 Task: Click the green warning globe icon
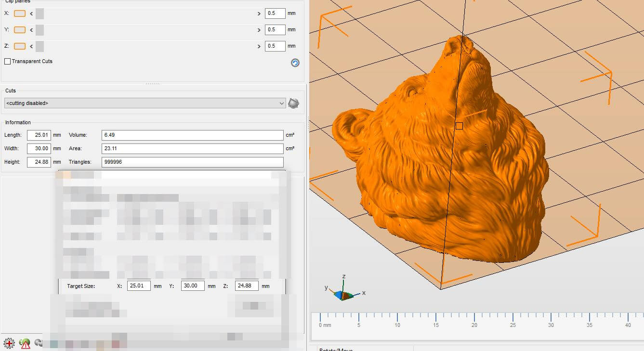click(25, 344)
